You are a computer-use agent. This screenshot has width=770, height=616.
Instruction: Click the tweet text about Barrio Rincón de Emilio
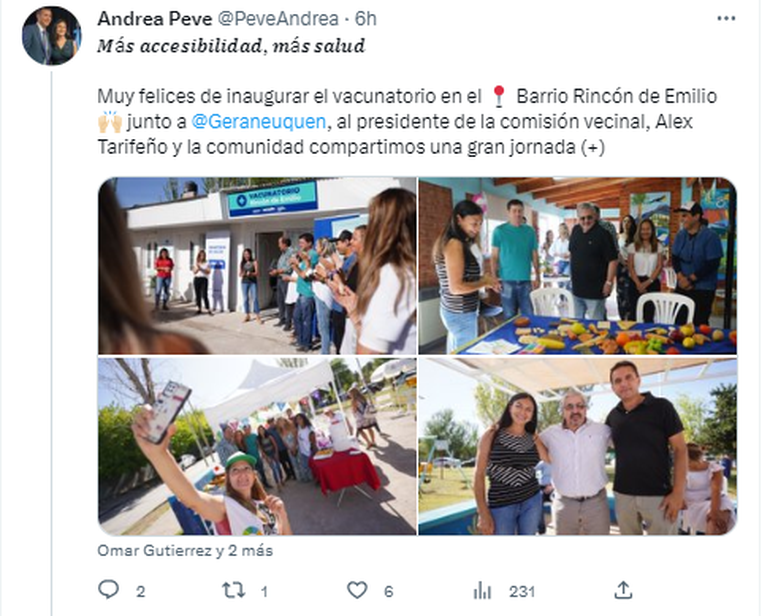tap(407, 121)
